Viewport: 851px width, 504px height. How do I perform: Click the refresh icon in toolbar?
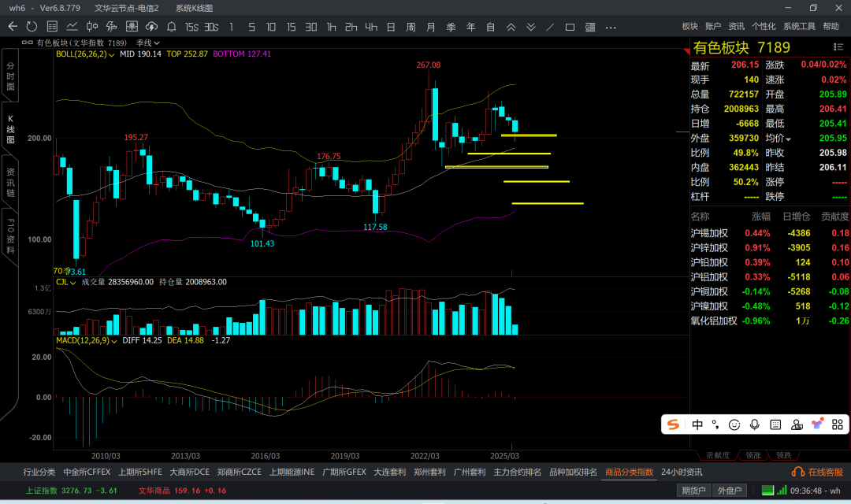pos(32,27)
